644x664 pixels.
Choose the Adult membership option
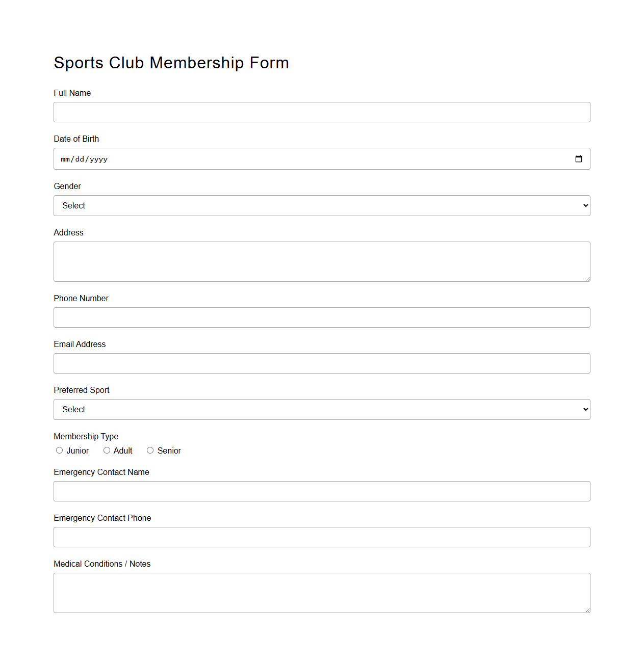tap(107, 450)
